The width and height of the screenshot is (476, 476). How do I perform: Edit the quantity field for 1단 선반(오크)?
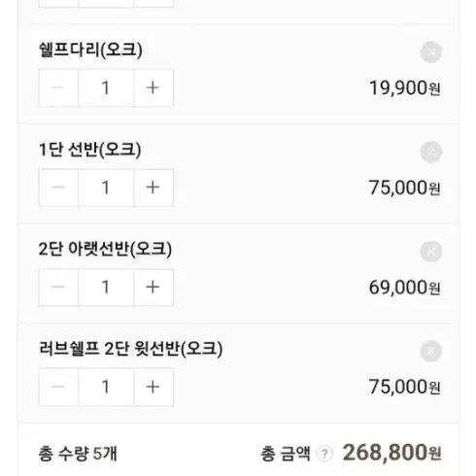click(x=106, y=187)
